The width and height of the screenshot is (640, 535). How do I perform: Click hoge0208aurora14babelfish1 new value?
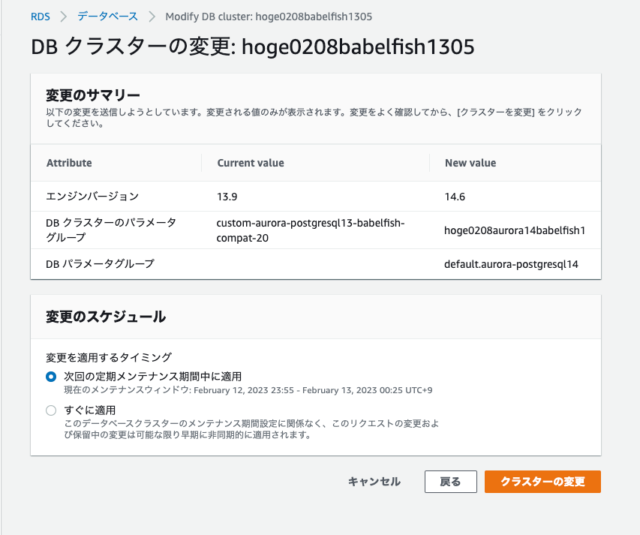(515, 231)
